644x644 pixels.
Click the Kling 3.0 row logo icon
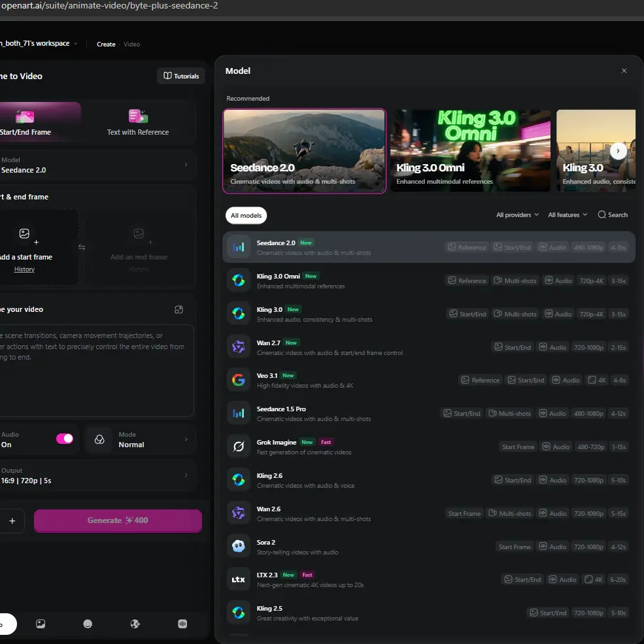[x=238, y=314]
